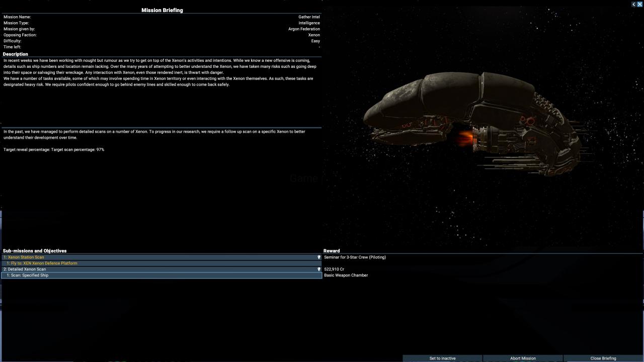Screen dimensions: 644x362
Task: Click the Seminar for 3-Star Crew reward
Action: click(355, 257)
